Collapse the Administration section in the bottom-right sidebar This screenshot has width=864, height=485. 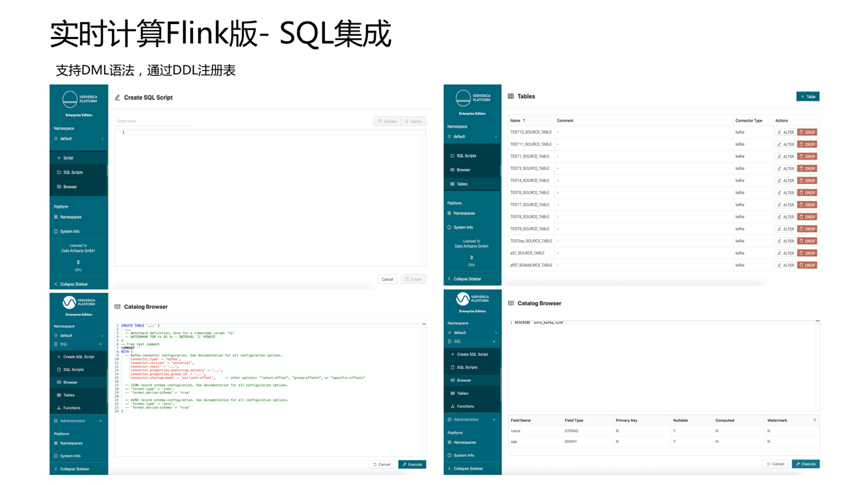click(472, 419)
